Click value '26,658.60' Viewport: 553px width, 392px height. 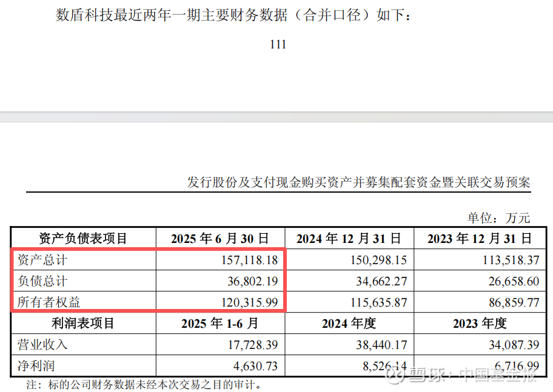[x=514, y=281]
